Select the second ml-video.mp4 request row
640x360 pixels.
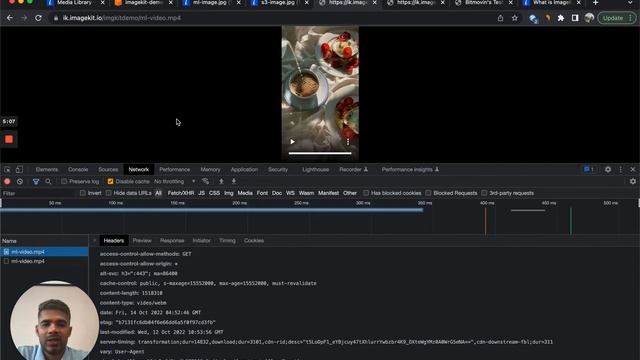pos(44,261)
